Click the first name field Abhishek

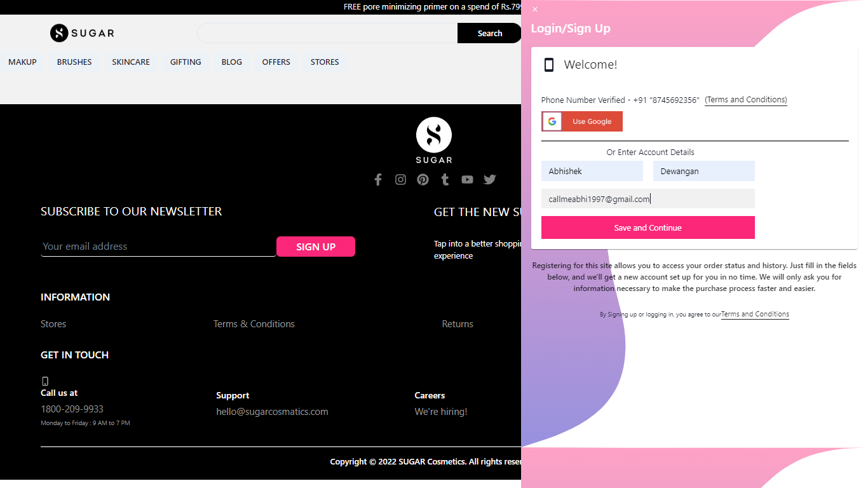[x=592, y=171]
